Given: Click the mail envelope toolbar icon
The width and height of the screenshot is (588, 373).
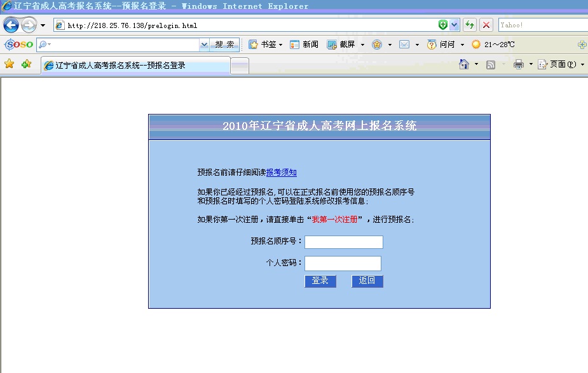Looking at the screenshot, I should point(404,45).
